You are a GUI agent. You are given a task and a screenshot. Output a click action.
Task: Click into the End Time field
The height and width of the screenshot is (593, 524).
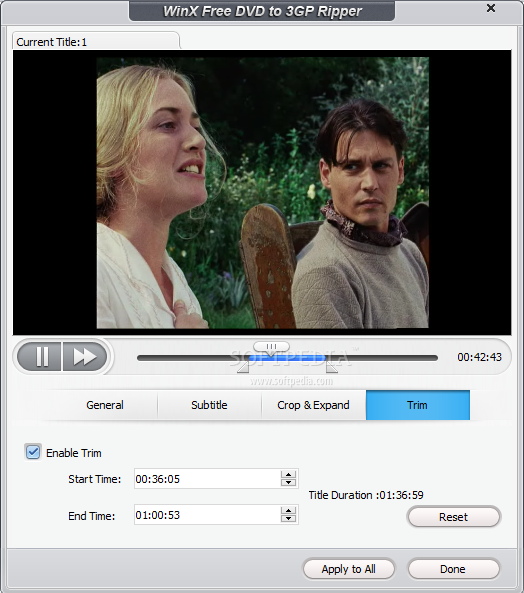click(x=207, y=515)
